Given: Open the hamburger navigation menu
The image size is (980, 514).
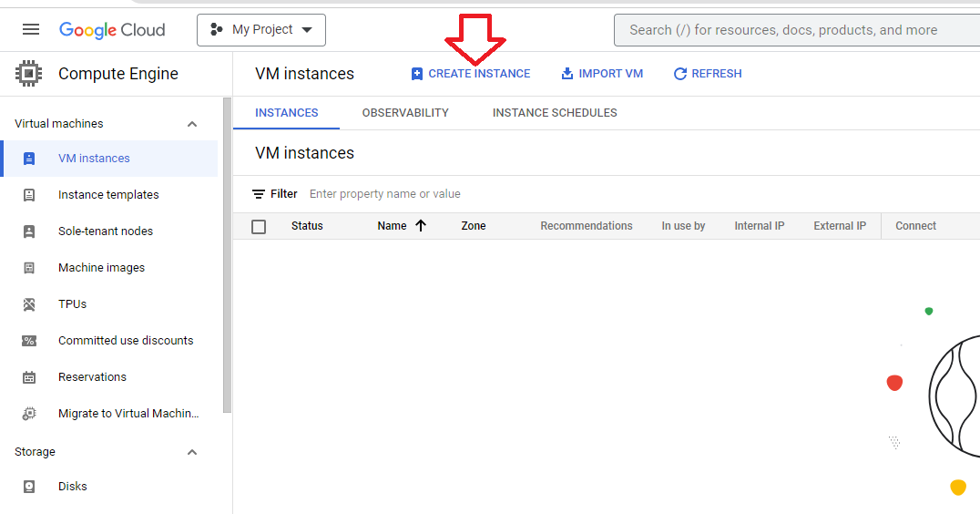Looking at the screenshot, I should [x=31, y=29].
